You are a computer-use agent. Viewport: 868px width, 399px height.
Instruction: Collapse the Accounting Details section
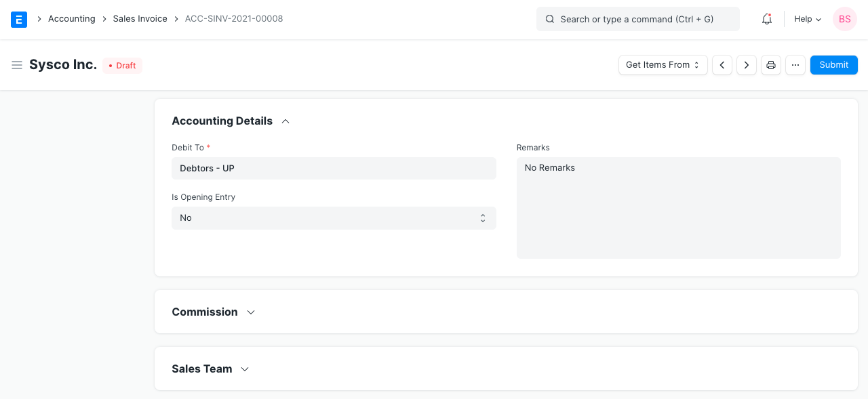(x=285, y=121)
